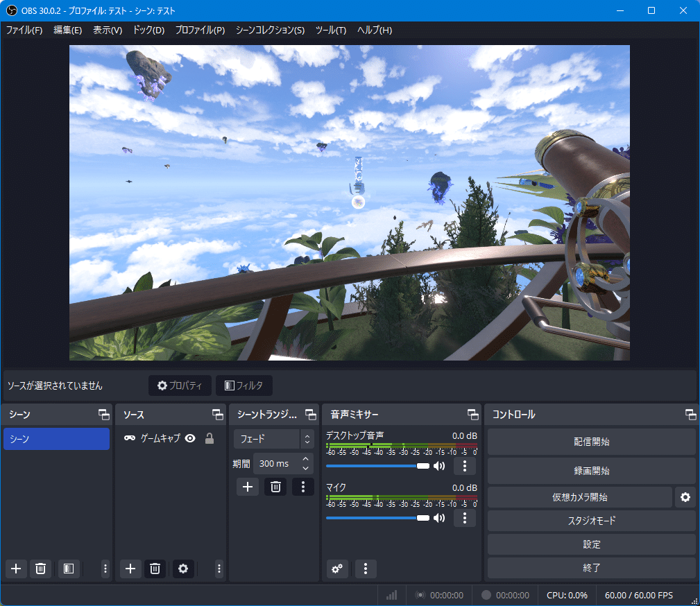The image size is (700, 606).
Task: Open scene filters icon in シーン panel
Action: pyautogui.click(x=69, y=569)
